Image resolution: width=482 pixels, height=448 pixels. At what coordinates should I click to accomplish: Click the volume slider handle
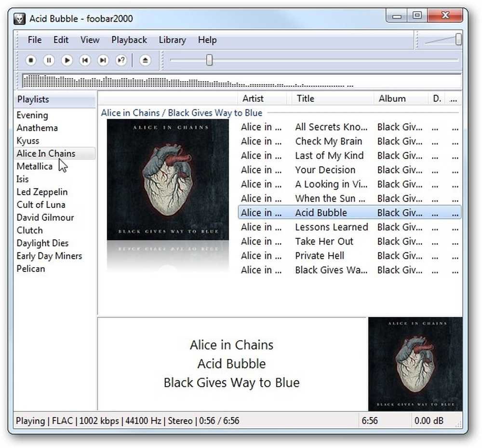458,40
